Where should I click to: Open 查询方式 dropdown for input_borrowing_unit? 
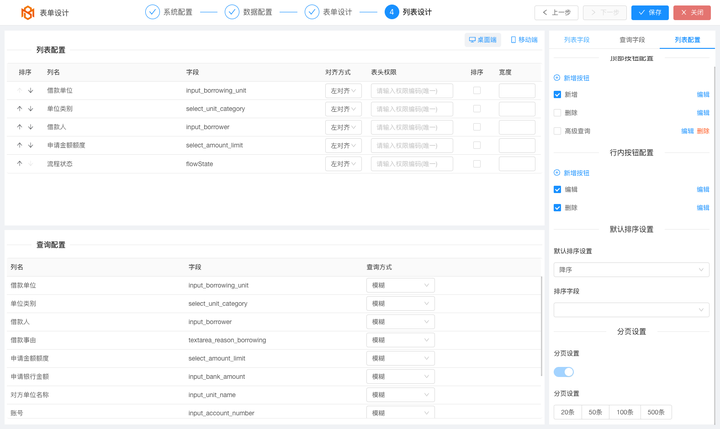pos(400,285)
